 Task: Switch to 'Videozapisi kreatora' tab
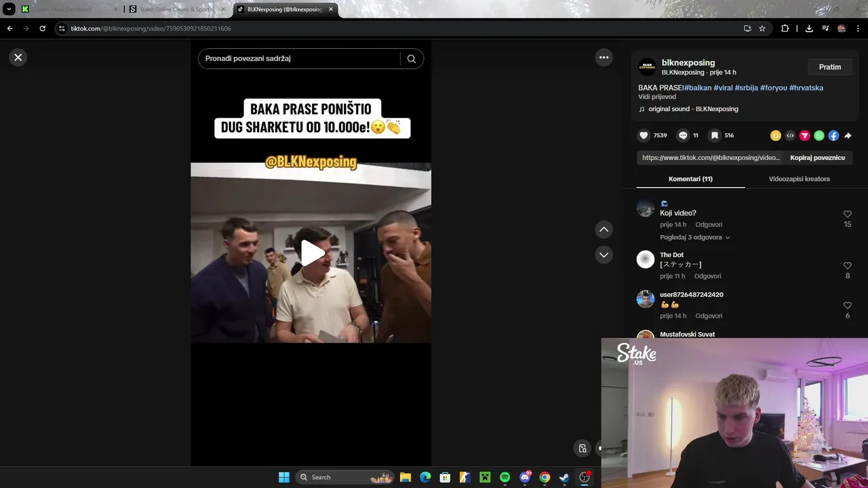pyautogui.click(x=799, y=179)
